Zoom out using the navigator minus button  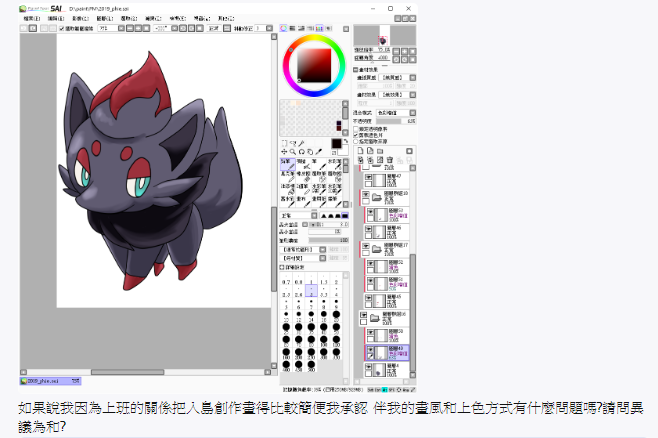[396, 52]
